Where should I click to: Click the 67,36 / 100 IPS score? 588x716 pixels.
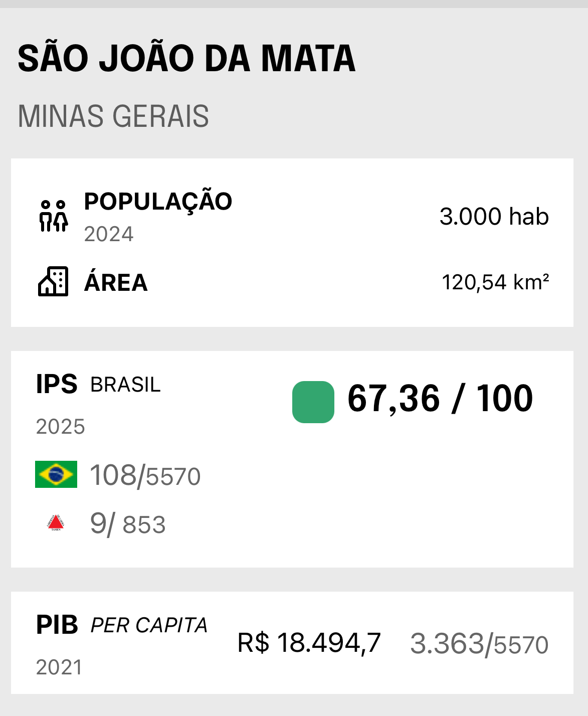click(x=440, y=399)
